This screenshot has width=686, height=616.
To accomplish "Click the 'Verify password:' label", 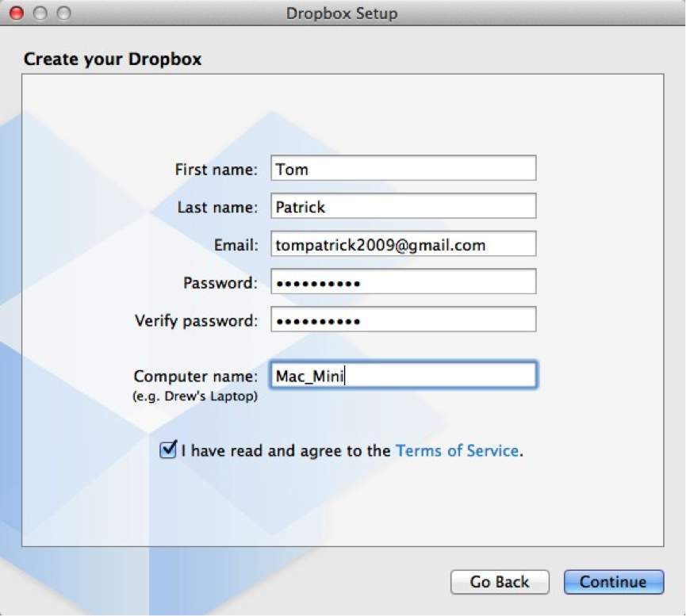I will [196, 321].
